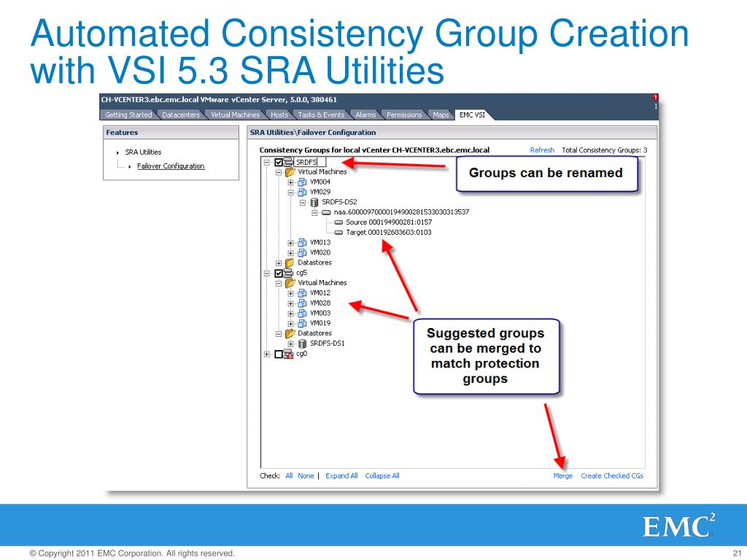
Task: Click Datastores folder icon under SRDFS group
Action: (290, 262)
